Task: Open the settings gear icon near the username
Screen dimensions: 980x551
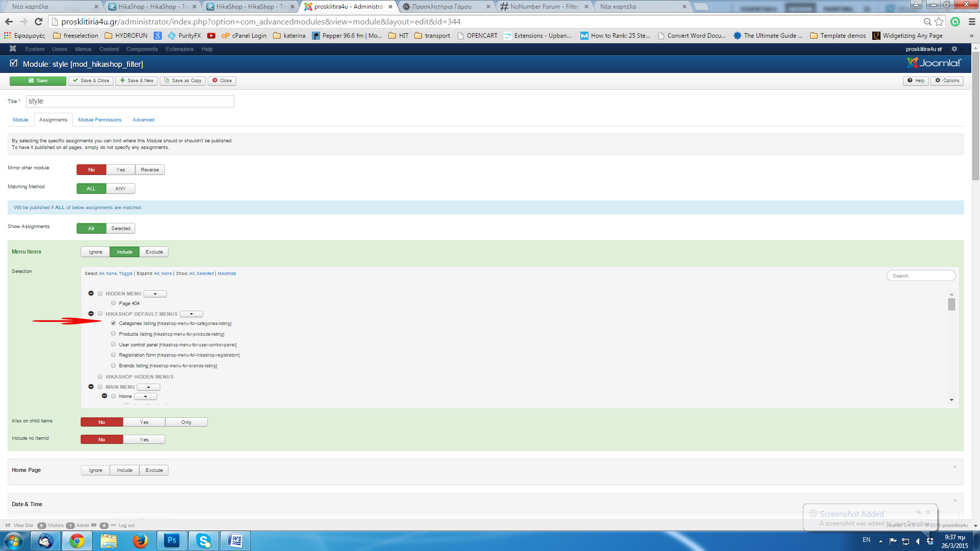Action: [x=954, y=49]
